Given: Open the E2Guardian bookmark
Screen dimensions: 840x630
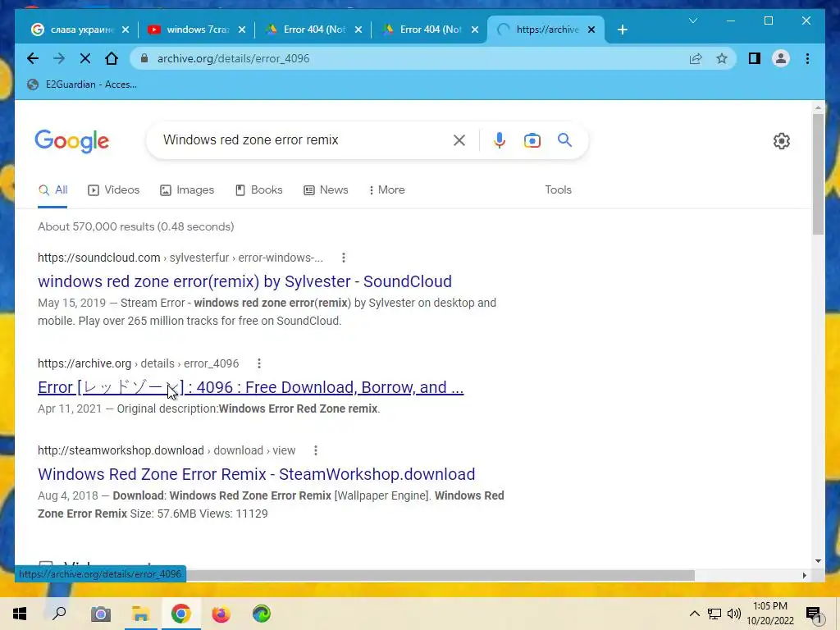Looking at the screenshot, I should (x=82, y=84).
